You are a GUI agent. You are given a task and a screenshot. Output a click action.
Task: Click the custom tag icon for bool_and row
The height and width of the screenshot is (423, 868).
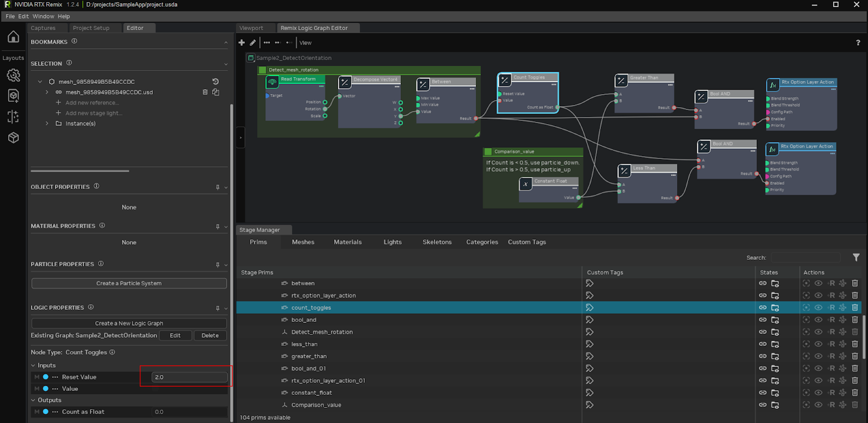(x=590, y=320)
